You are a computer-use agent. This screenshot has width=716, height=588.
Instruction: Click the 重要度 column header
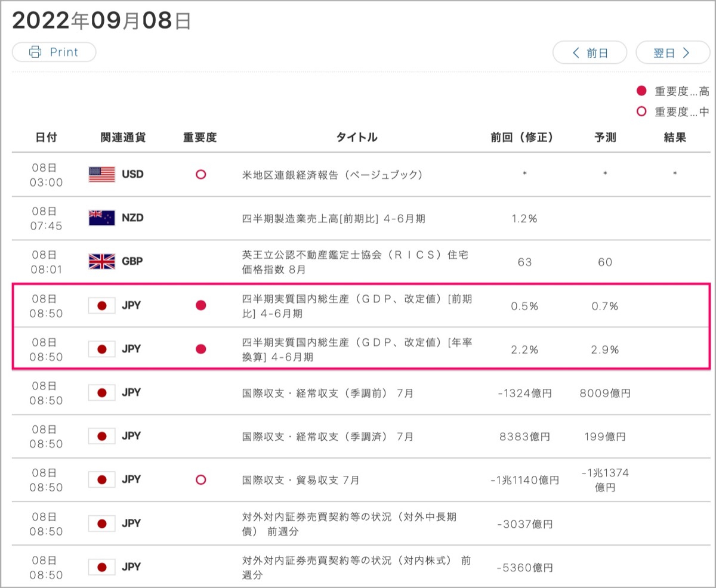coord(200,137)
